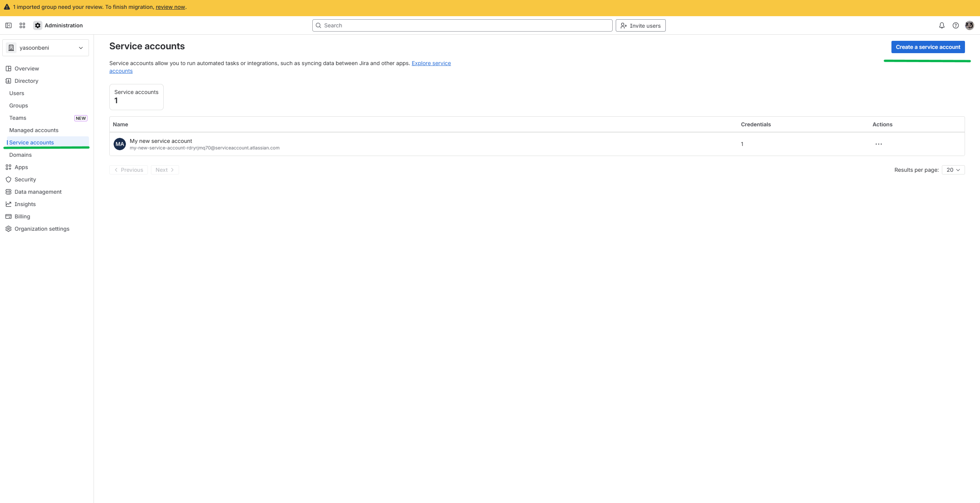Screen dimensions: 980x503
Task: Collapse the sidebar using the panel icon
Action: (x=8, y=25)
